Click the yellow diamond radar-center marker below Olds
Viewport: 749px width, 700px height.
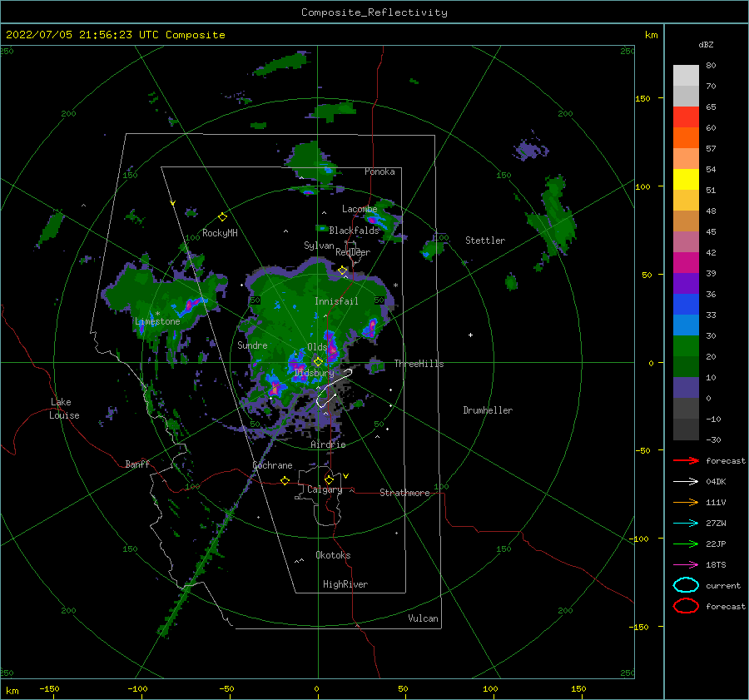point(318,362)
